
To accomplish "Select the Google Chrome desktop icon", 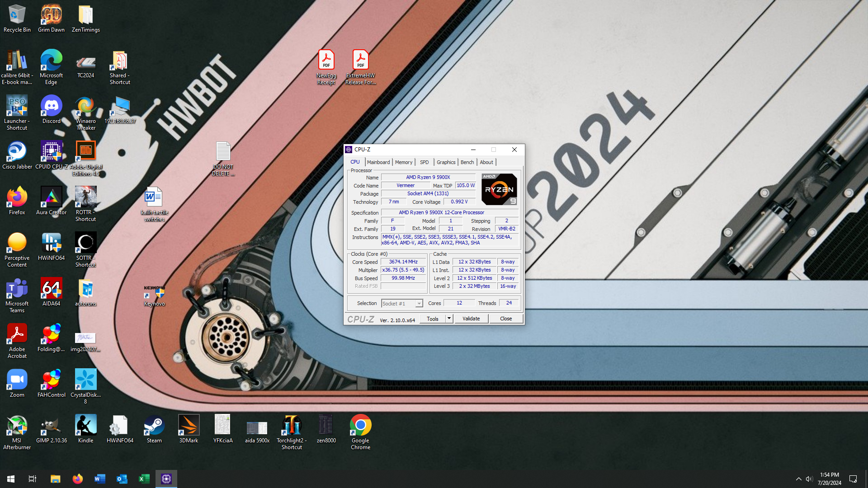I will [360, 432].
